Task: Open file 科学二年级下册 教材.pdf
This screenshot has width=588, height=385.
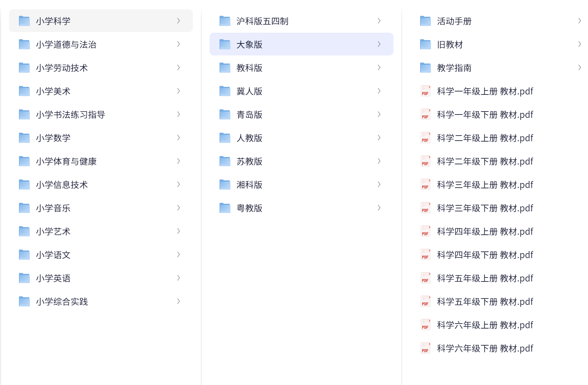Action: click(485, 161)
